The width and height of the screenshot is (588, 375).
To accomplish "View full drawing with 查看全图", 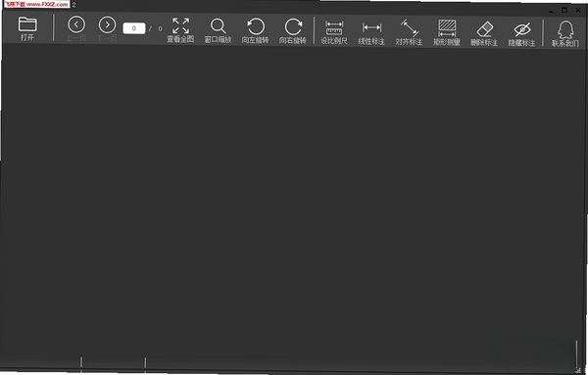I will coord(180,30).
